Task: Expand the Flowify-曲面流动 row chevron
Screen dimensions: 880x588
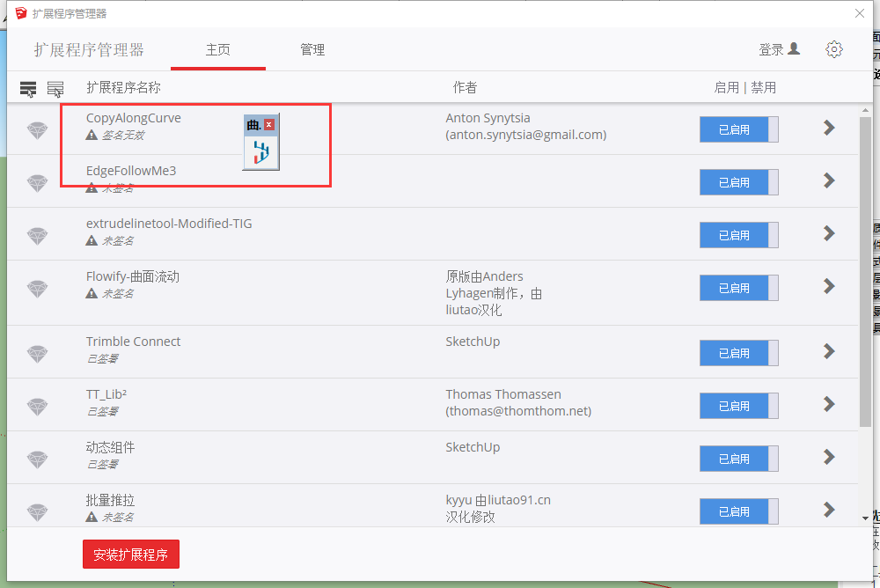Action: [x=828, y=286]
